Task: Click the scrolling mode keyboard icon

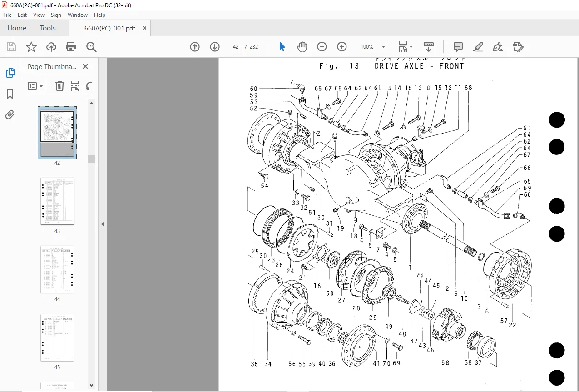Action: 429,47
